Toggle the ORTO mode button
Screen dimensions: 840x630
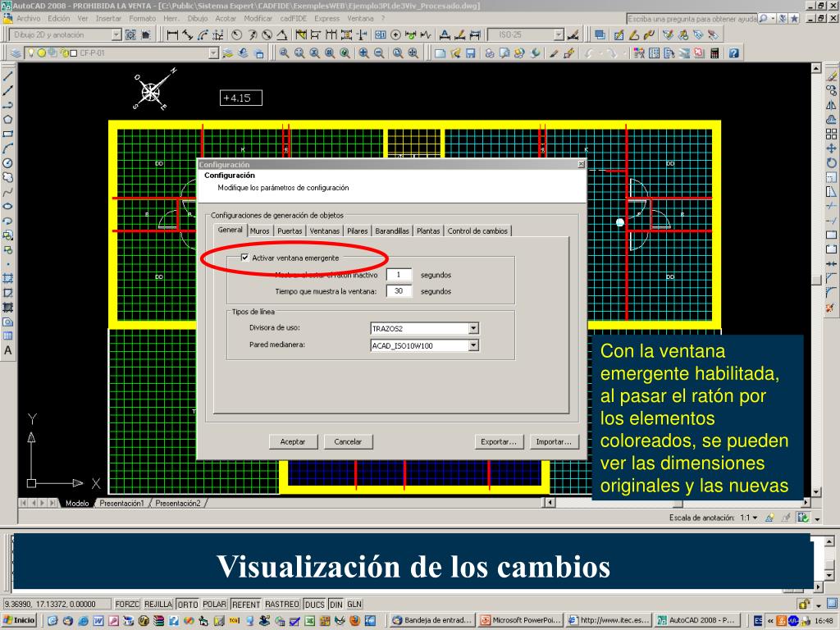[x=188, y=605]
